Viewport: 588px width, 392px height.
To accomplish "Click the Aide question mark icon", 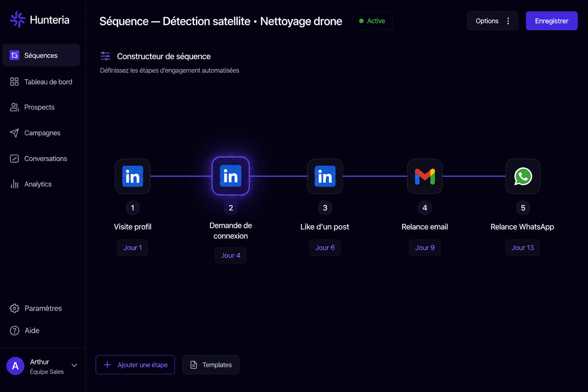I will [15, 330].
